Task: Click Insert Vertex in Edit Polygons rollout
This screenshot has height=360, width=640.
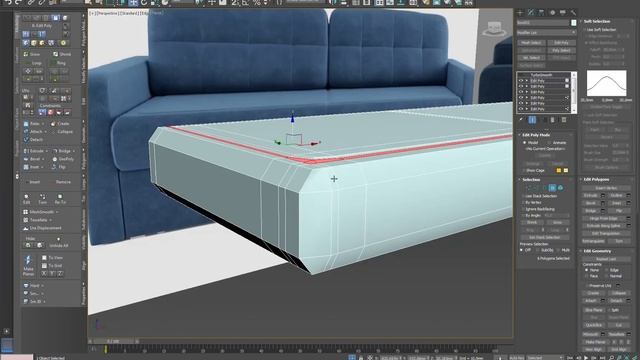Action: point(606,188)
